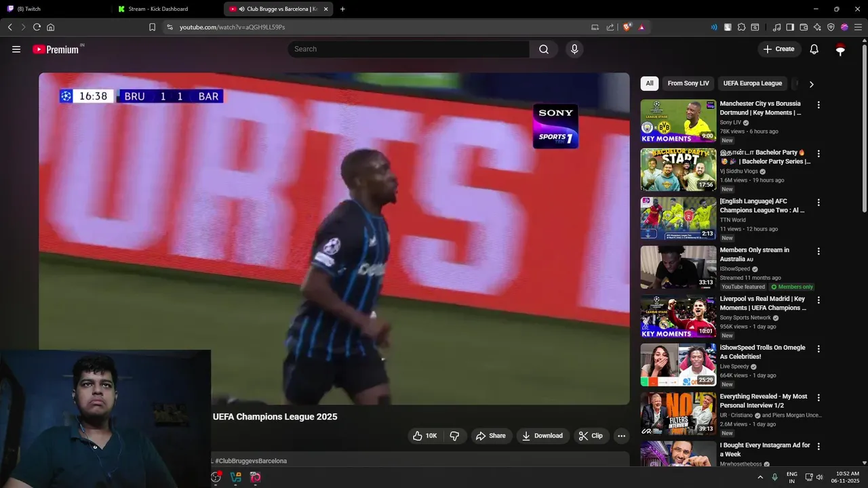Viewport: 868px width, 488px height.
Task: Like the video showing 10K
Action: 425,436
